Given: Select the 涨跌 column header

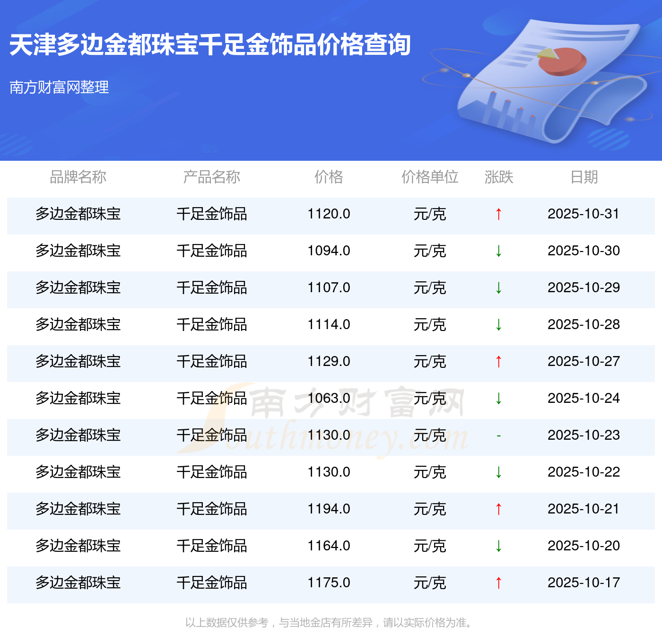Looking at the screenshot, I should 498,177.
